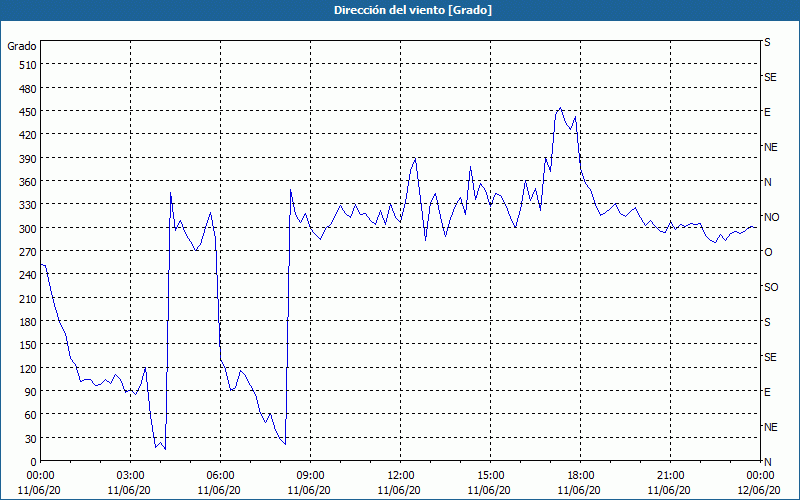Select the 00:00 label dated 11/06/20

coord(40,476)
